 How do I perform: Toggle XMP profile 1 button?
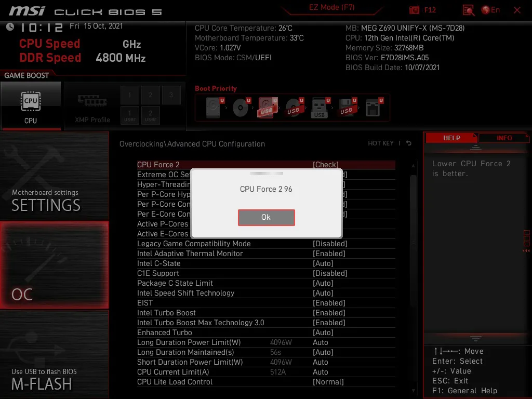(129, 95)
